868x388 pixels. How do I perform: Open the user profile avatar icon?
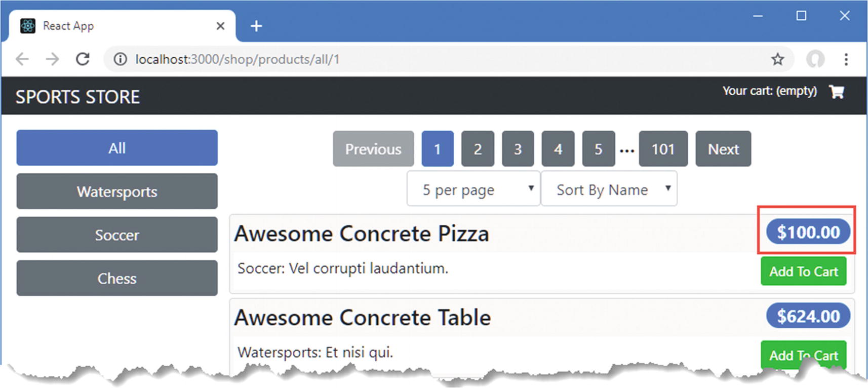(x=815, y=59)
